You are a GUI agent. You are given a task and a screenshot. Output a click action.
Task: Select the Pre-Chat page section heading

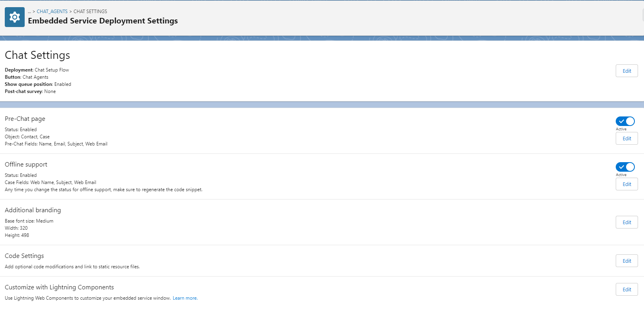coord(25,119)
